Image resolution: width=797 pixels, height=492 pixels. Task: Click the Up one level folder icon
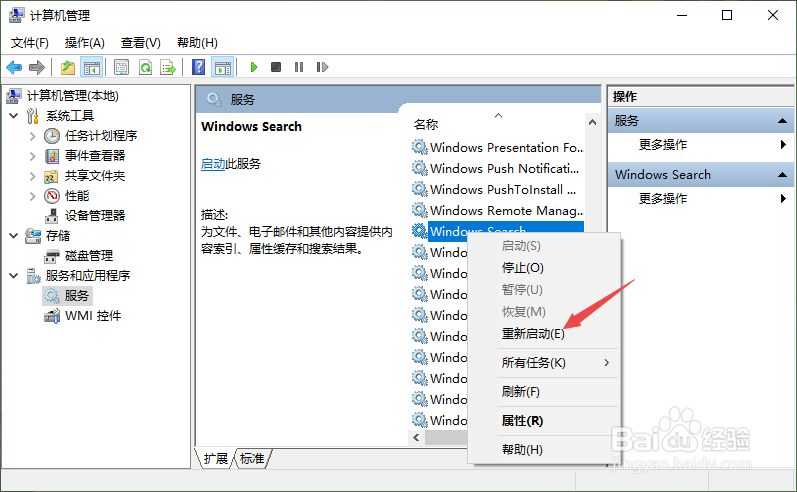coord(68,67)
